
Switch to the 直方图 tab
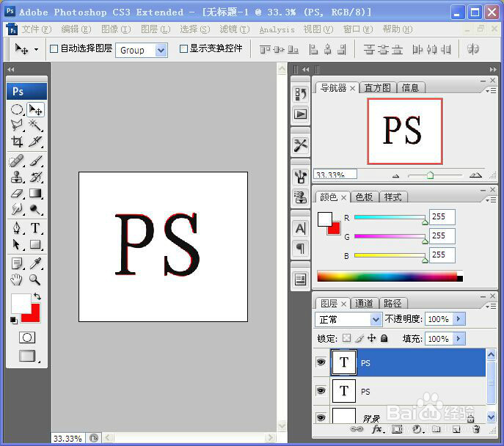[377, 88]
